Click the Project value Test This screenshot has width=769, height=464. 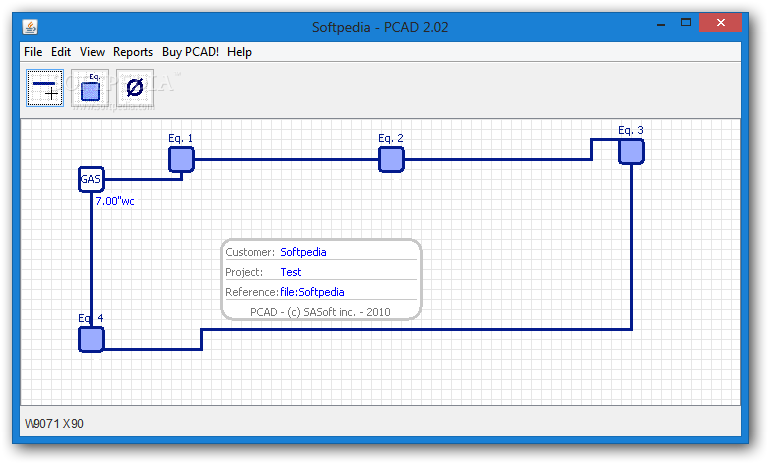click(x=291, y=272)
